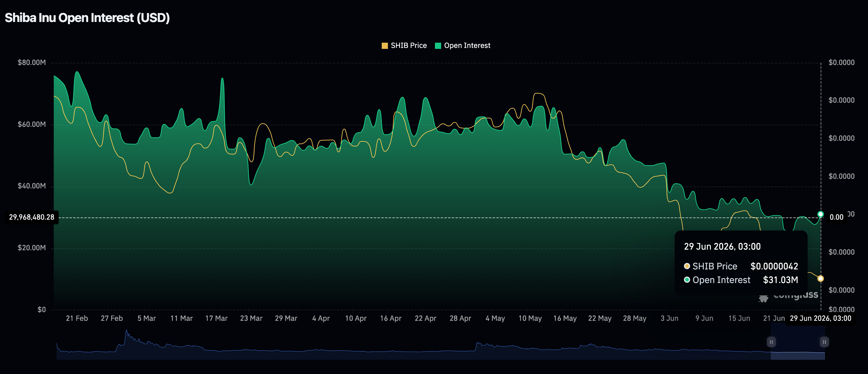Click the green dot beside Open Interest in tooltip
Image resolution: width=868 pixels, height=374 pixels.
pos(687,280)
